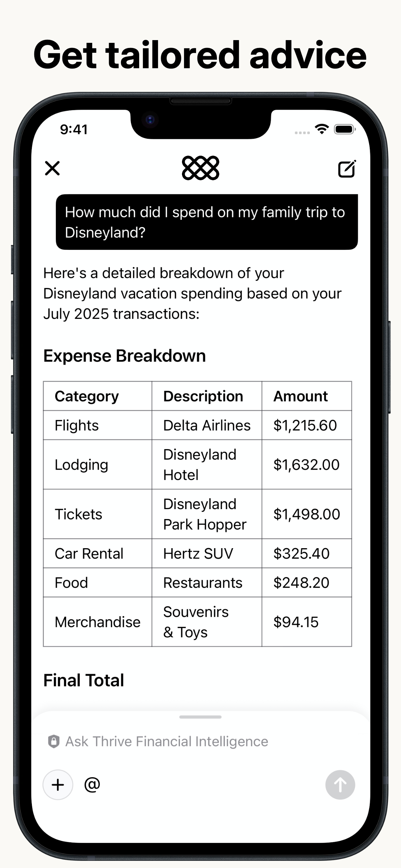This screenshot has height=868, width=401.
Task: Tap the Wi-Fi status icon
Action: click(x=321, y=129)
